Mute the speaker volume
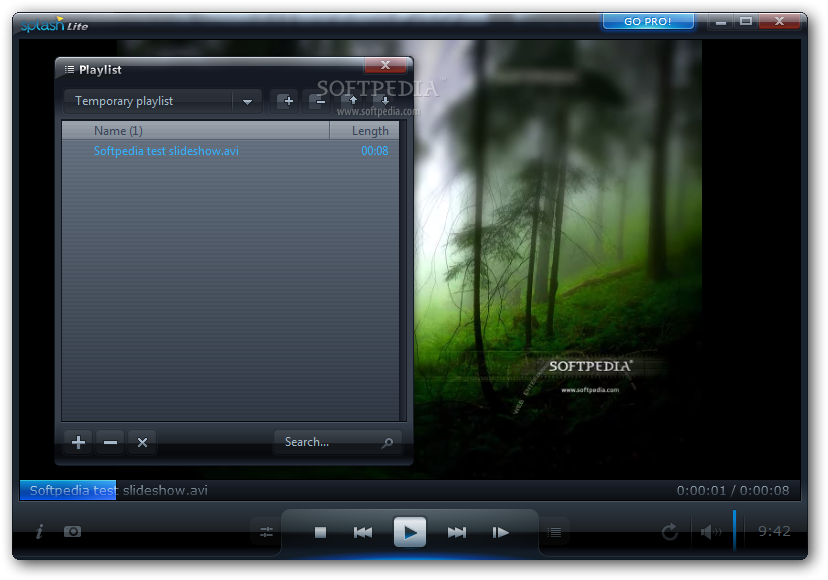 coord(710,531)
